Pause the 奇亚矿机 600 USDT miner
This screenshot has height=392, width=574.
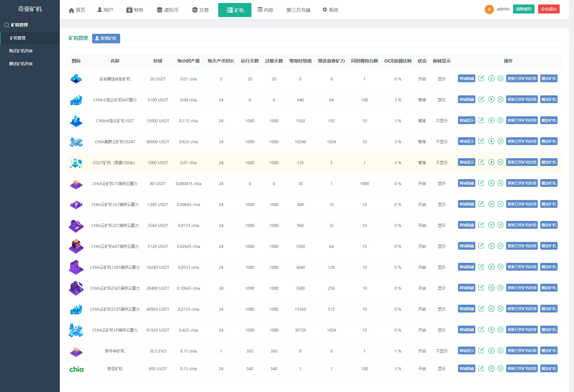click(x=491, y=368)
